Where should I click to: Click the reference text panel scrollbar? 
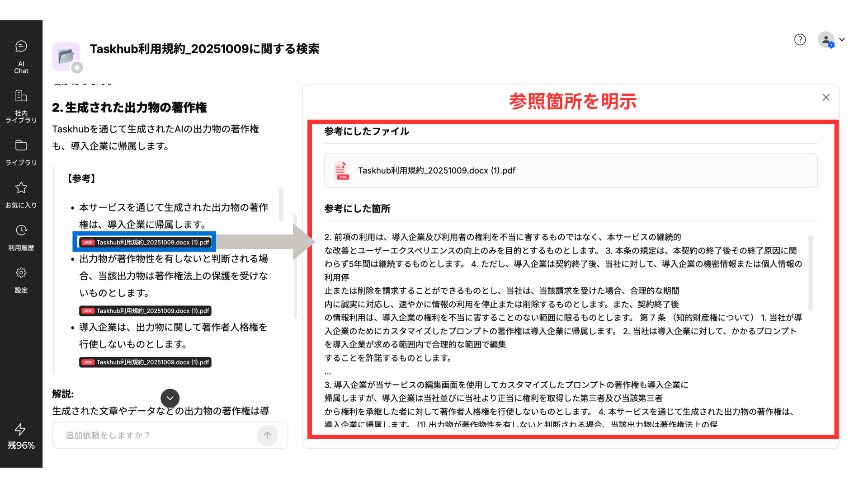pos(810,272)
